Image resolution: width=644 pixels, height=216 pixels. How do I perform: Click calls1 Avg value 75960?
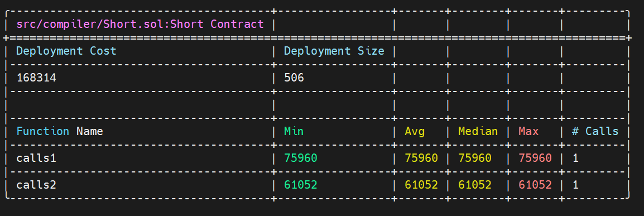[x=421, y=158]
